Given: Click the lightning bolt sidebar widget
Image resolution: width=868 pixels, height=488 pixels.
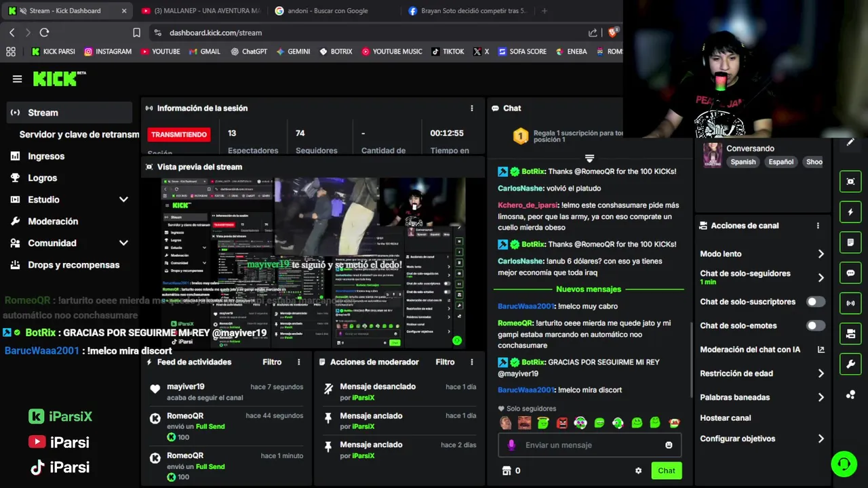Looking at the screenshot, I should pyautogui.click(x=850, y=212).
